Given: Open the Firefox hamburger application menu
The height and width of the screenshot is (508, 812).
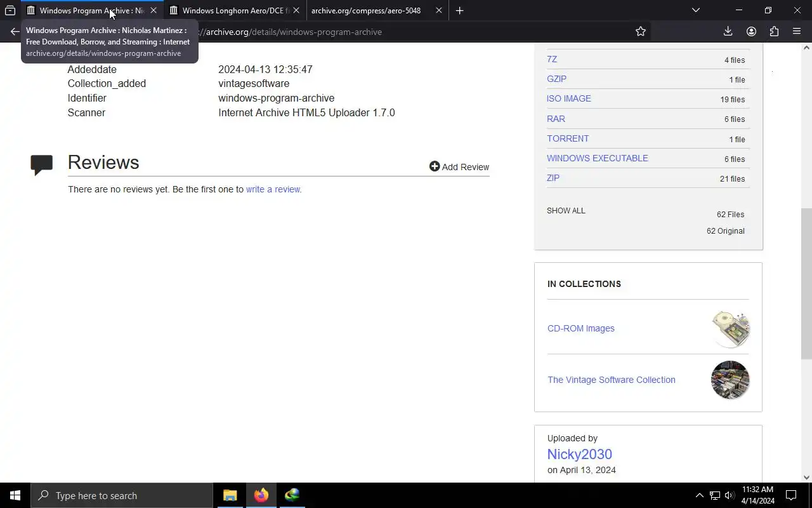Looking at the screenshot, I should tap(797, 32).
